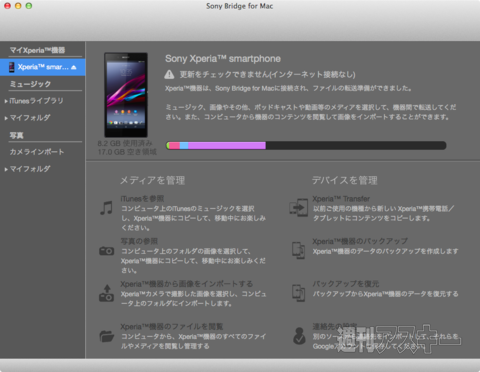The image size is (480, 372).
Task: Open バックアップを復元
Action: [346, 284]
